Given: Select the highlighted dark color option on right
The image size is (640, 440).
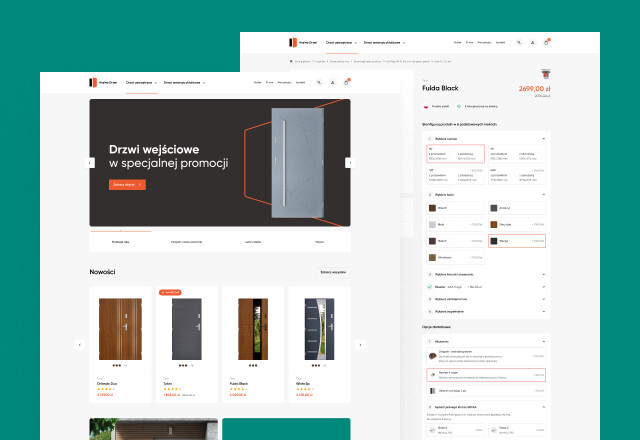Looking at the screenshot, I should (517, 240).
